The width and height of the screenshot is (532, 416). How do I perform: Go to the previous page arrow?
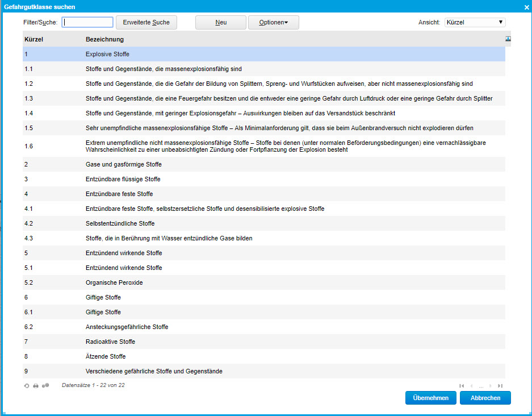pos(472,386)
